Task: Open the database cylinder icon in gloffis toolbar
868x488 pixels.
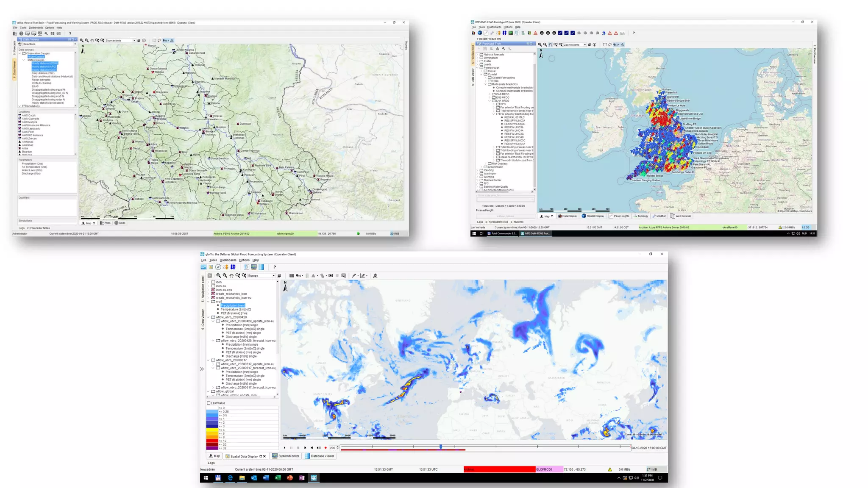Action: click(x=261, y=267)
